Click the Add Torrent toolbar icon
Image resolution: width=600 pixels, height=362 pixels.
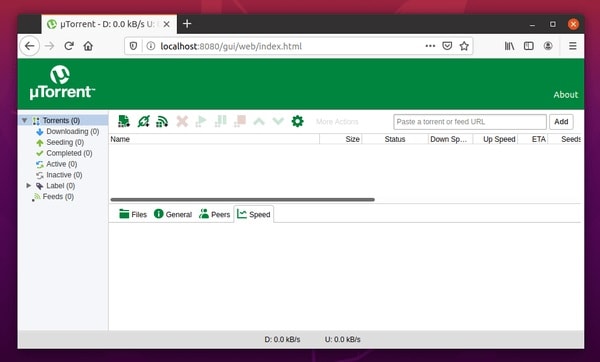[x=124, y=121]
